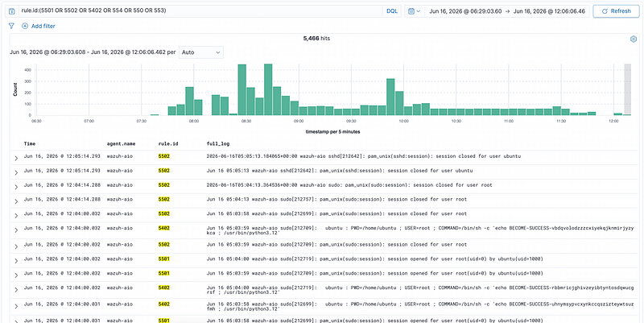Expand second 12:05:14.293 row, Jun 16 05:05:13 sshd

tap(16, 172)
